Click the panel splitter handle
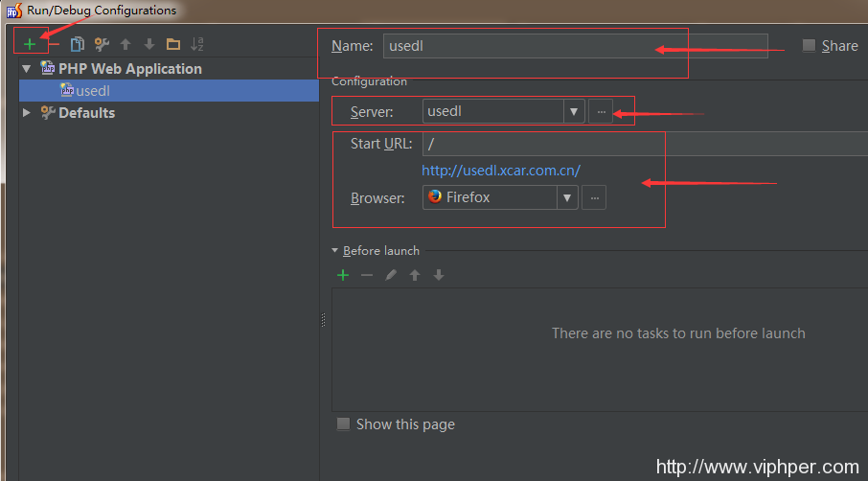 coord(323,320)
